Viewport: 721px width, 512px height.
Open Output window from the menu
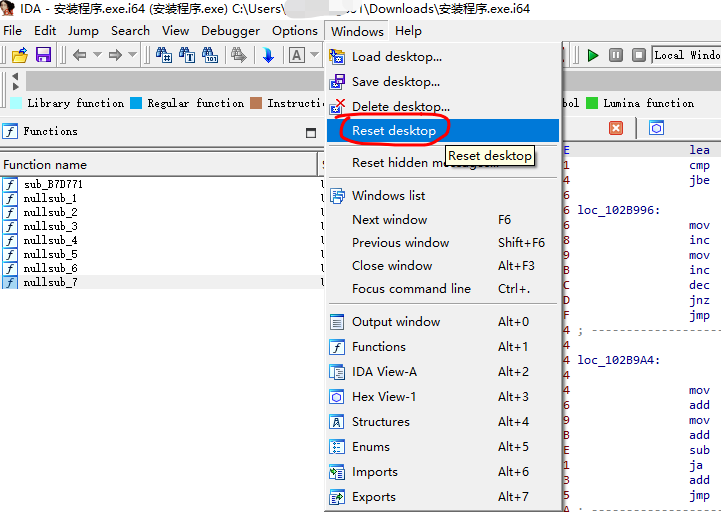(x=443, y=322)
